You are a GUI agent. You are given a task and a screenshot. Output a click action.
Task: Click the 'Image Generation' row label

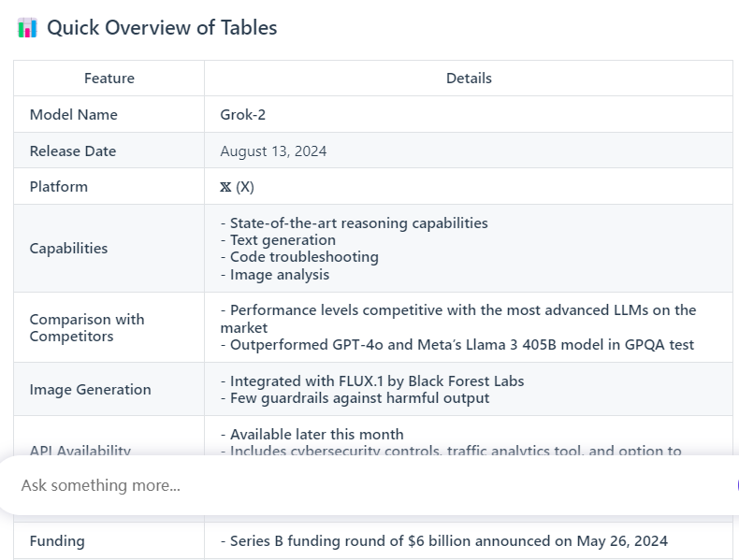90,390
